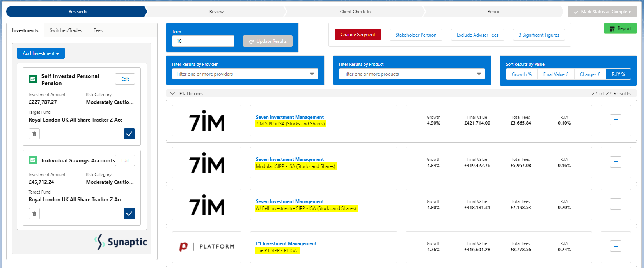Screen dimensions: 644x268
Task: Click Mark Status as Complete
Action: tap(602, 12)
